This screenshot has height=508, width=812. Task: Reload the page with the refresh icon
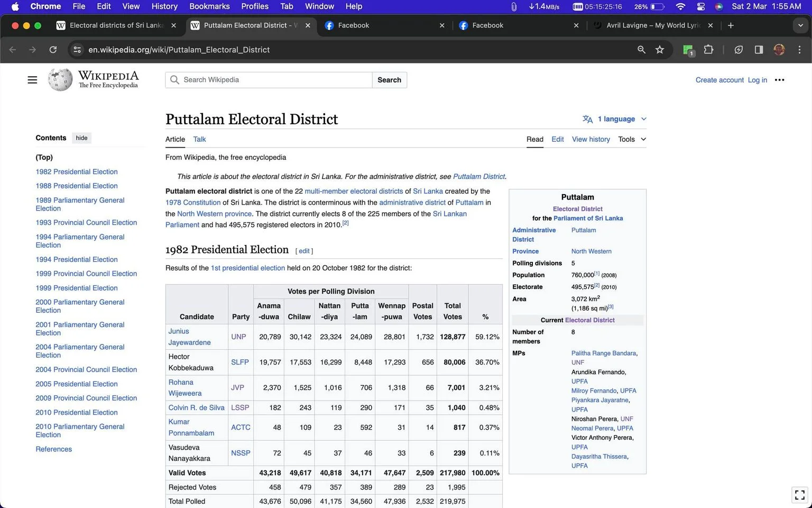pos(53,50)
